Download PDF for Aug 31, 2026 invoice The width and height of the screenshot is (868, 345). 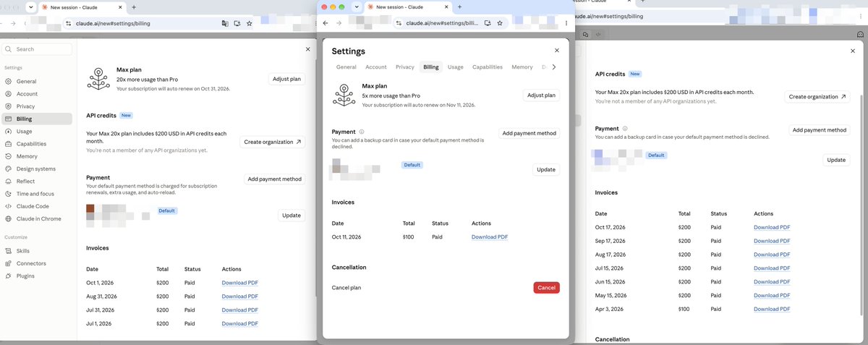point(240,297)
